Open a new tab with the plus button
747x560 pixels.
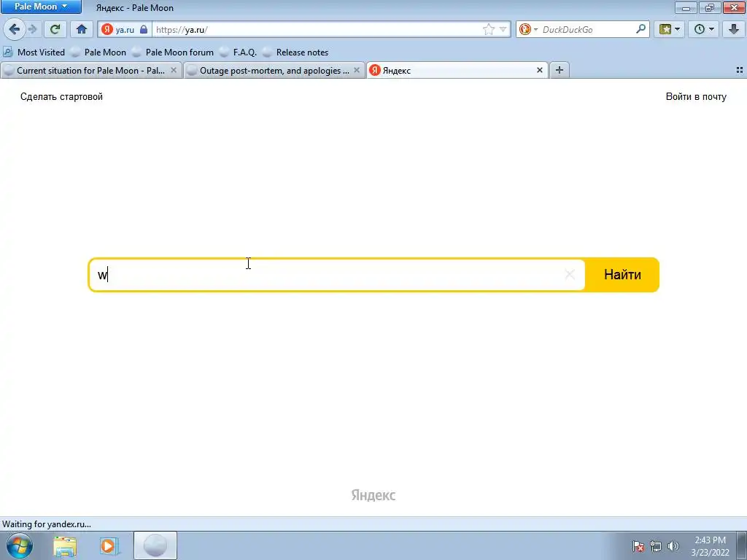pyautogui.click(x=560, y=70)
